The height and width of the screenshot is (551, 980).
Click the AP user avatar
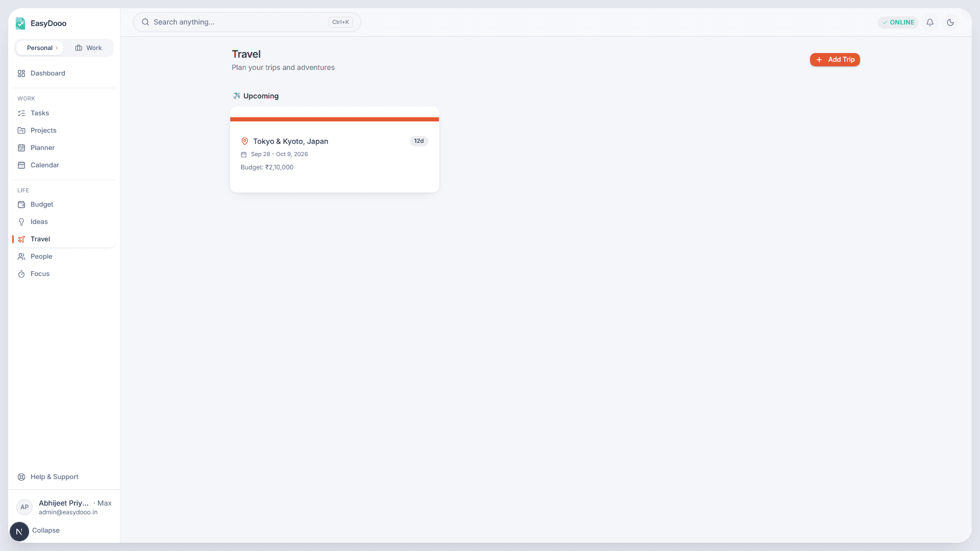coord(24,507)
